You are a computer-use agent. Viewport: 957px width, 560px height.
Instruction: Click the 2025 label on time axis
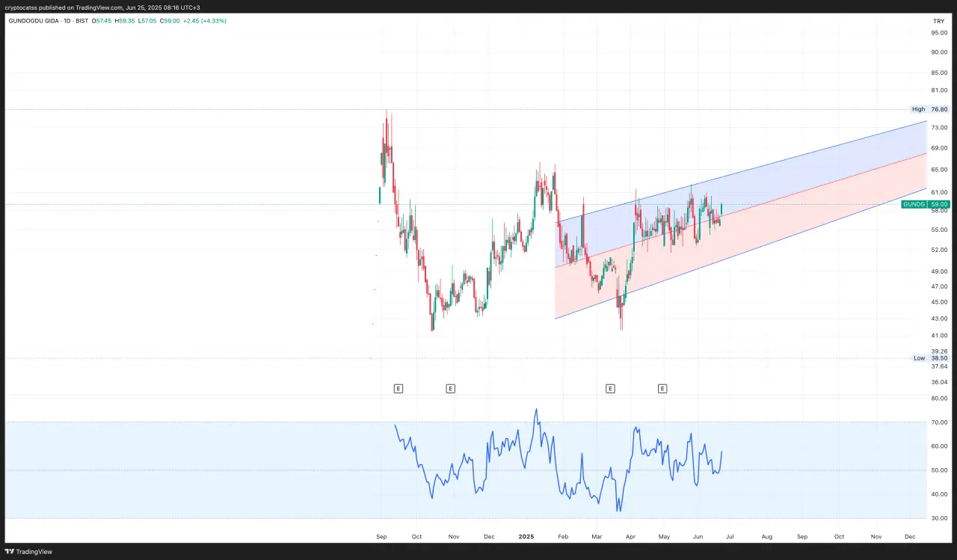[x=526, y=537]
